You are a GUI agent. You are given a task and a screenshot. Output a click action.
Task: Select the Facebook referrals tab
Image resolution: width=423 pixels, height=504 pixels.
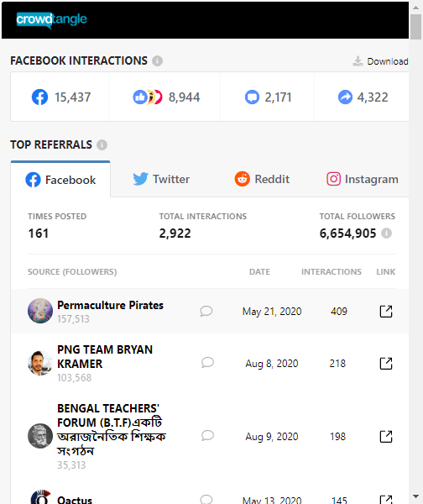(x=60, y=180)
